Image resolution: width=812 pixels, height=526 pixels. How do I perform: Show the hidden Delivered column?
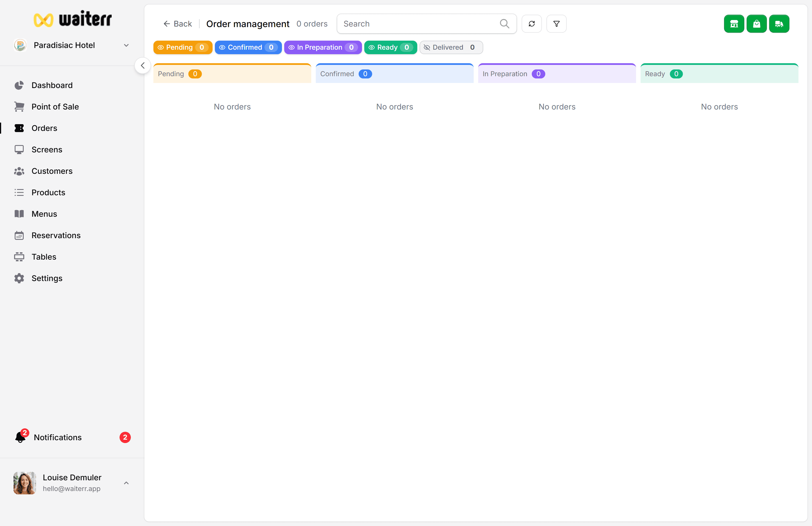[x=451, y=47]
